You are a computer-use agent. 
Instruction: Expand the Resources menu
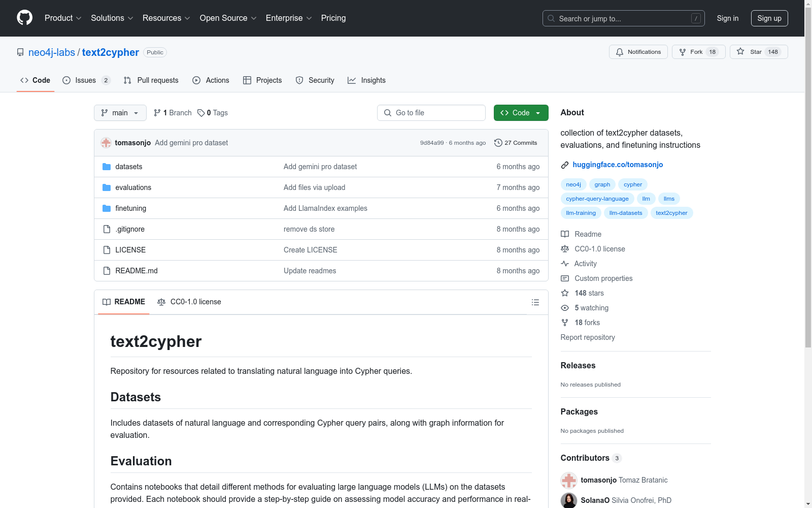pos(166,18)
